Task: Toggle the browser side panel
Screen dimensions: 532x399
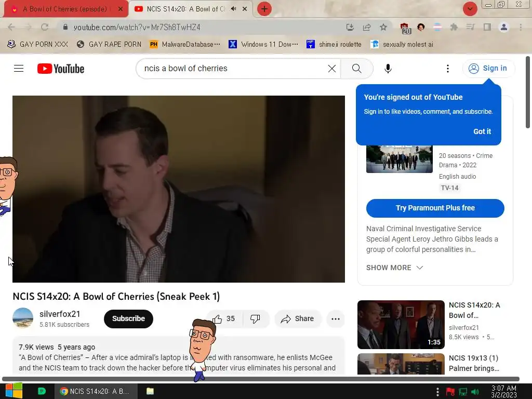Action: (487, 27)
